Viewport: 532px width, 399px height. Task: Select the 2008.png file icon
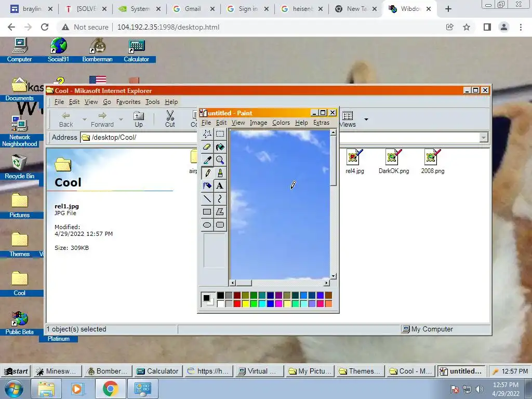433,162
